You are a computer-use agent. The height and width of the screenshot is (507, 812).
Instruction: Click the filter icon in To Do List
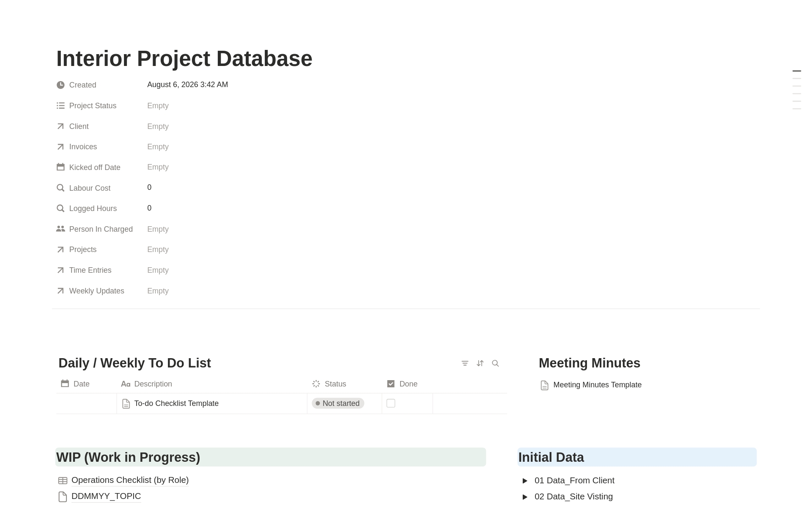coord(465,363)
